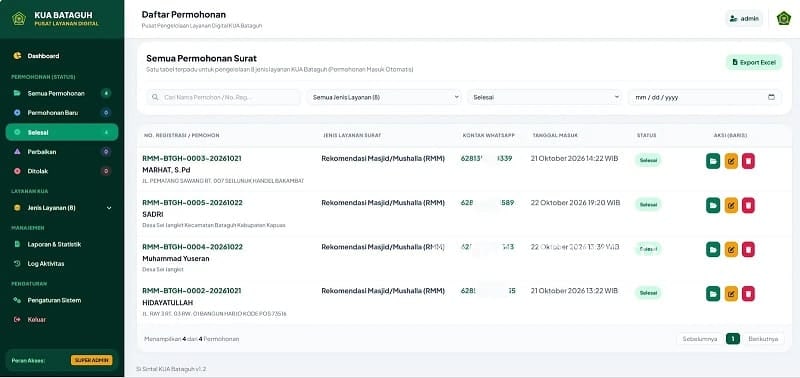Click applicant name Muhammad Yuseran
Viewport: 800px width, 378px height.
(x=176, y=259)
